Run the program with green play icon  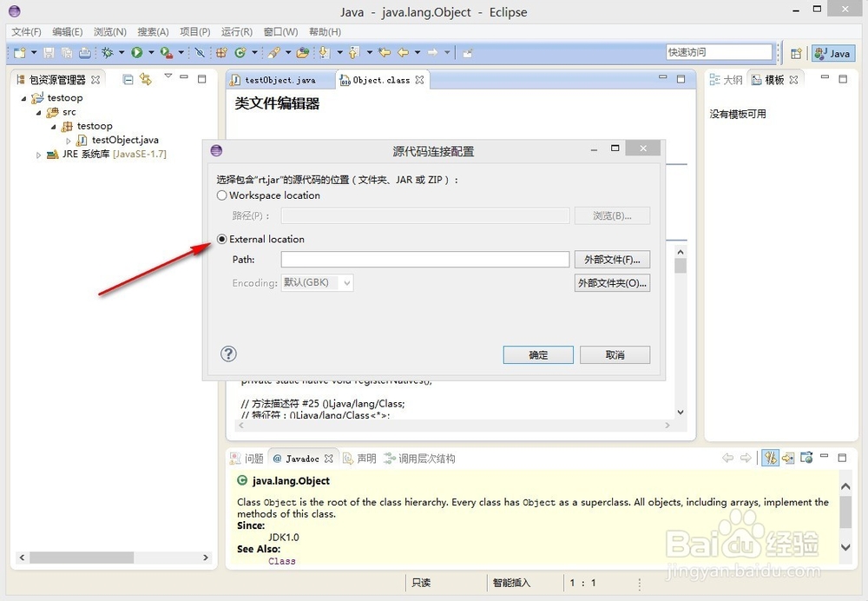coord(137,53)
